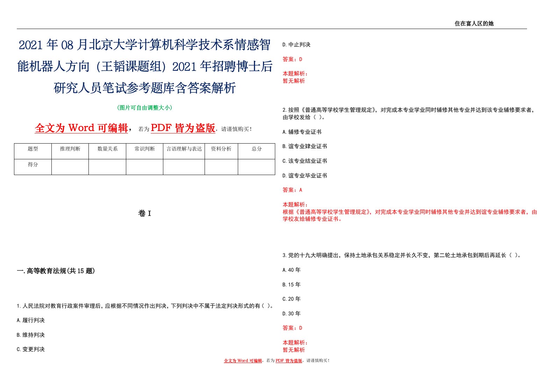The image size is (555, 392).
Task: Select option B.15年
Action: [x=292, y=285]
